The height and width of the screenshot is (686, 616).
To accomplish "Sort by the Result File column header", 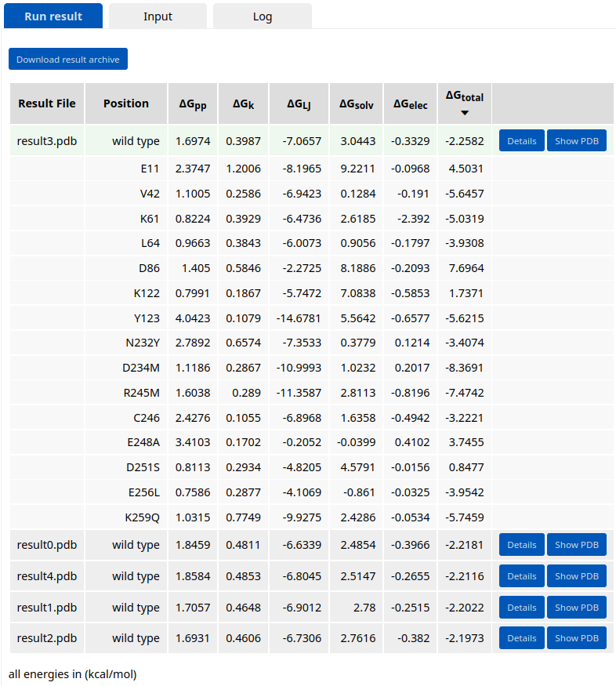I will pyautogui.click(x=47, y=103).
